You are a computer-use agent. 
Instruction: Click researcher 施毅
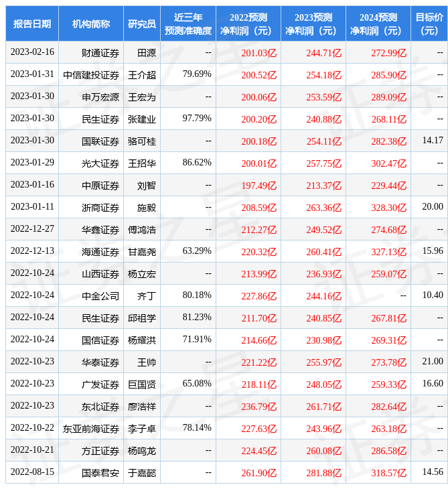pos(147,208)
